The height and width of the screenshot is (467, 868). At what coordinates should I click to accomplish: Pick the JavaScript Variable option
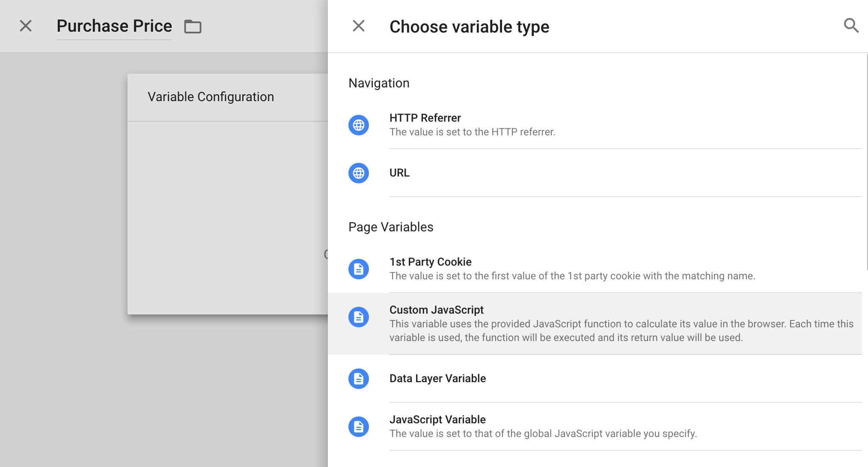click(595, 427)
